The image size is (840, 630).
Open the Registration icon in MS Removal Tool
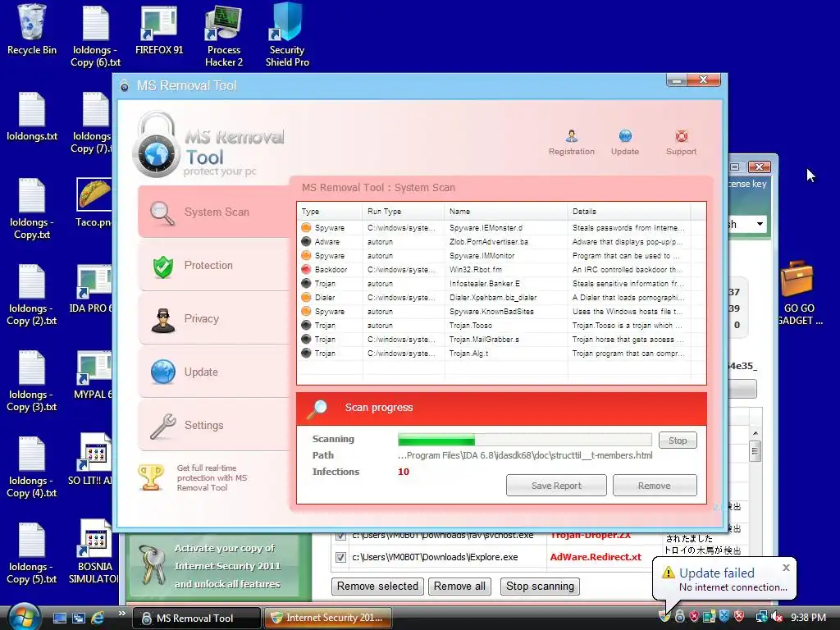pos(571,143)
